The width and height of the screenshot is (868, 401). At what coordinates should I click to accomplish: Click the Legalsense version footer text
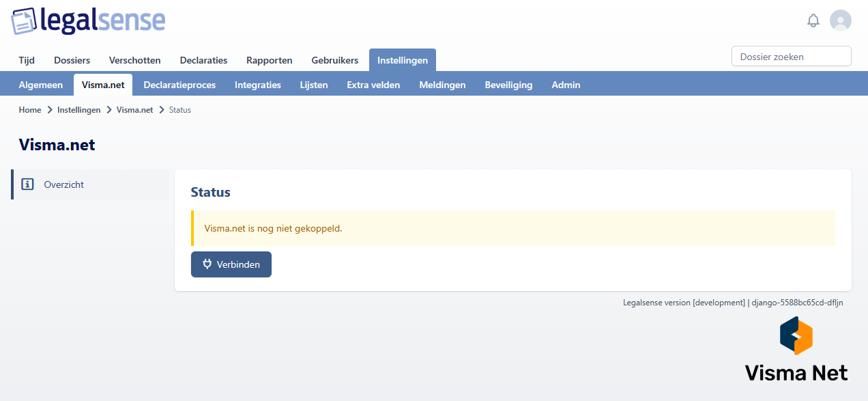tap(733, 302)
